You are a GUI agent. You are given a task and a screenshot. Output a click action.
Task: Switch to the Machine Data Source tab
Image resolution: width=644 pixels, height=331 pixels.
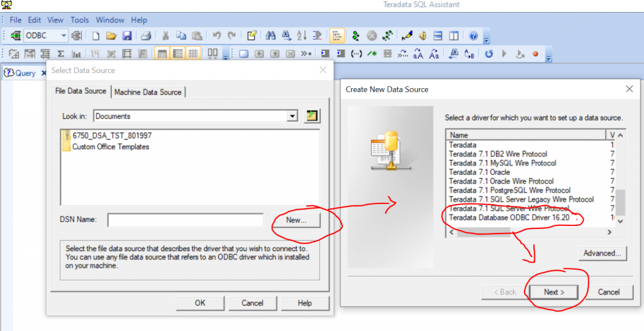click(148, 92)
